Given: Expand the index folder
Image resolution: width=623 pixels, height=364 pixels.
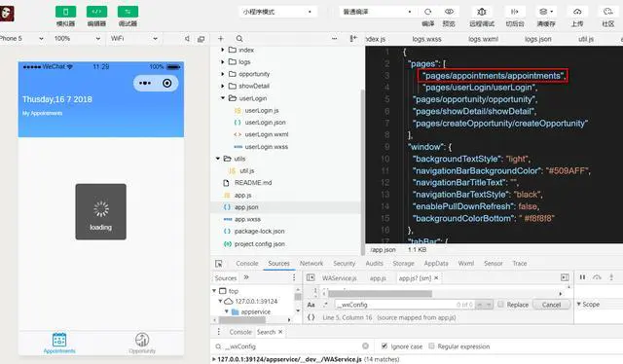Looking at the screenshot, I should (x=223, y=50).
